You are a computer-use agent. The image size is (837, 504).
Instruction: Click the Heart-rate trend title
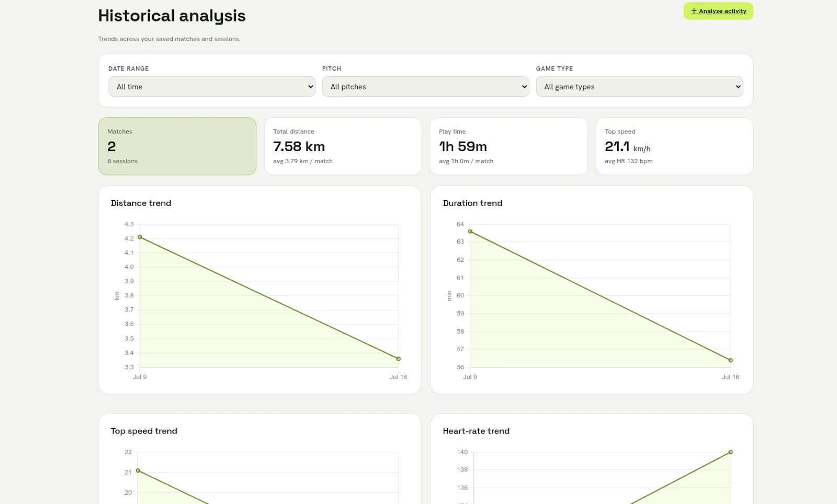476,431
